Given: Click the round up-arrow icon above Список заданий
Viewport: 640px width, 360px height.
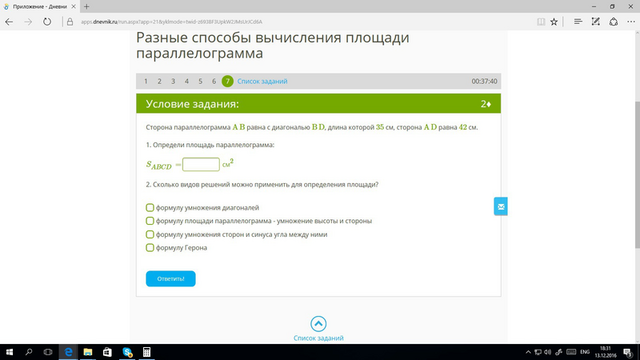Looking at the screenshot, I should coord(318,324).
